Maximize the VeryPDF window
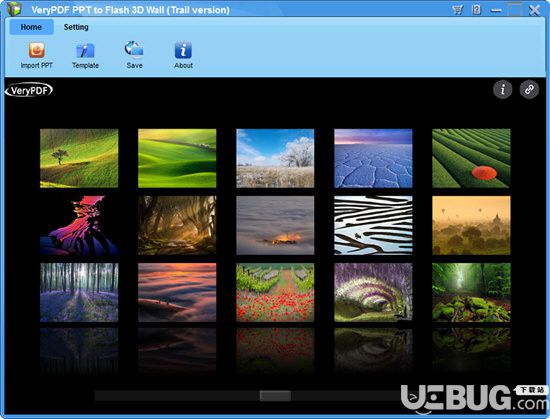 (x=515, y=9)
